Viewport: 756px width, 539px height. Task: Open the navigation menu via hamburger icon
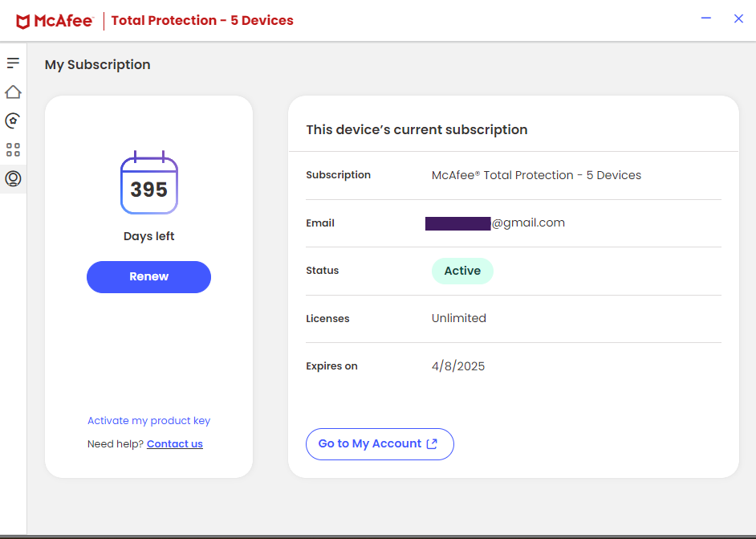click(x=13, y=63)
